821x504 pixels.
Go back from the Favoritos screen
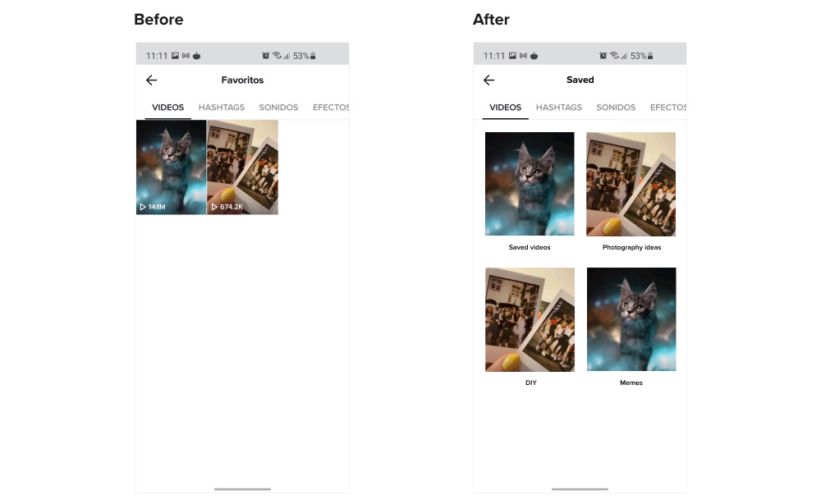[151, 80]
